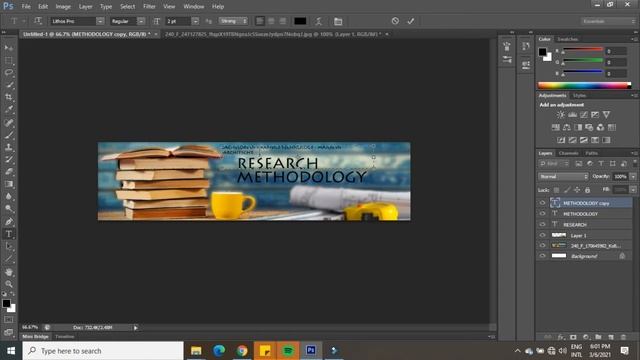The width and height of the screenshot is (640, 360).
Task: Hide the Background layer
Action: (542, 256)
